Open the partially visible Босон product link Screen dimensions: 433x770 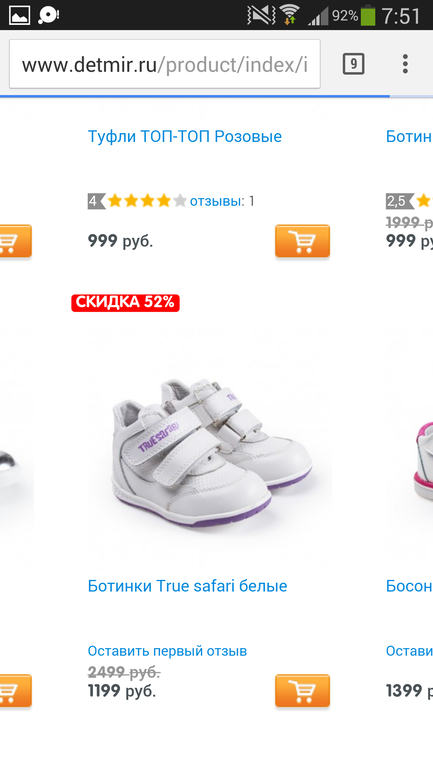(409, 585)
